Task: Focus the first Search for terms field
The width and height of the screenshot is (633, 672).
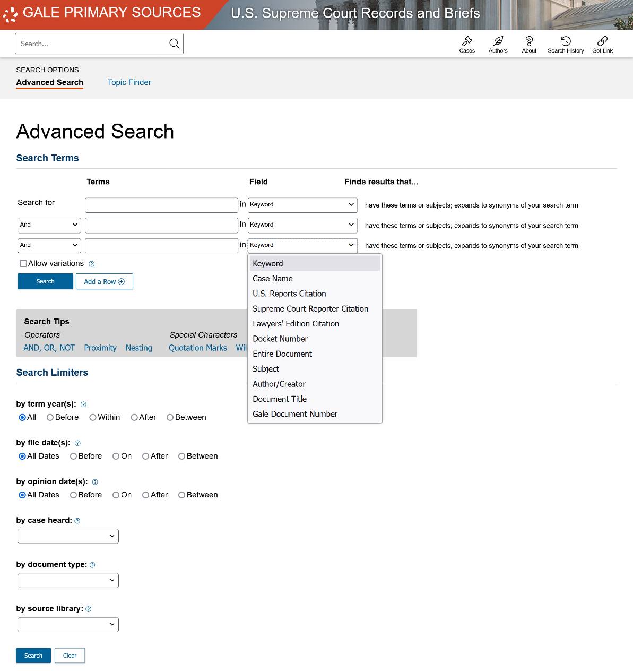Action: coord(161,205)
